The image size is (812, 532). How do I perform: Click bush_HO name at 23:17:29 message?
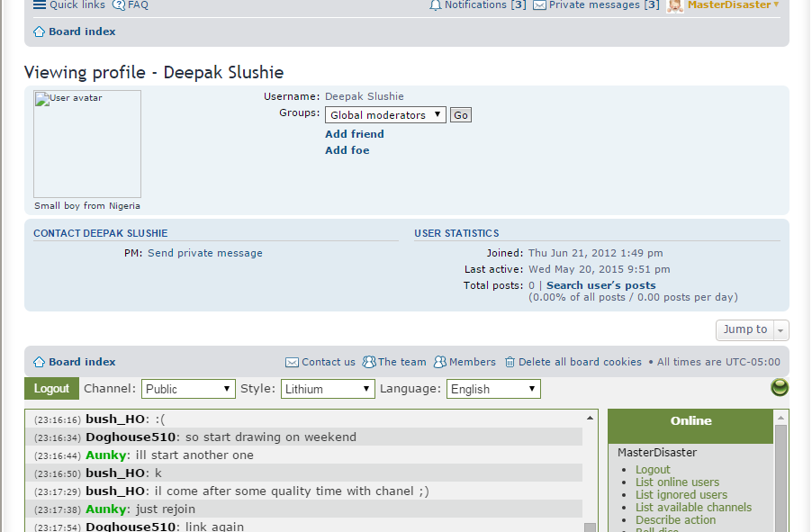(x=115, y=491)
